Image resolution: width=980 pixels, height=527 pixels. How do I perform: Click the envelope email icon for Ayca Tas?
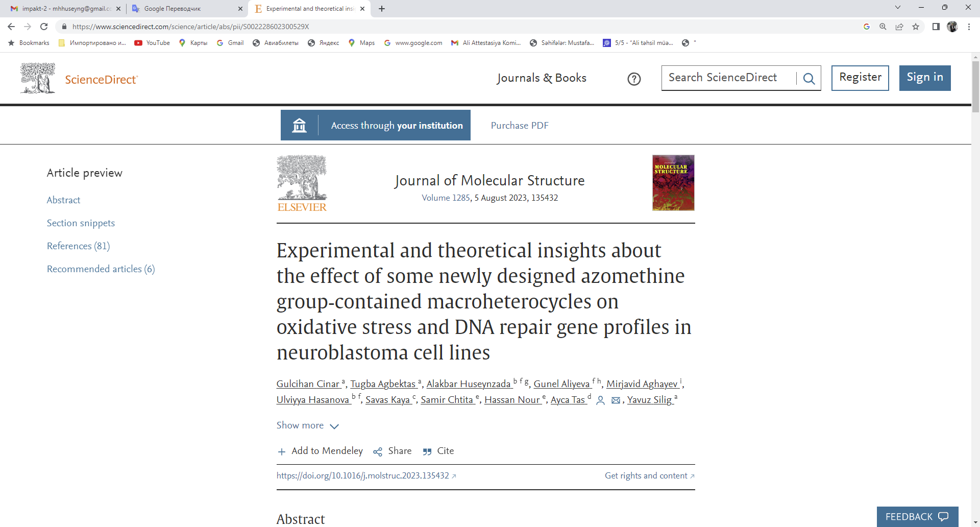tap(616, 400)
